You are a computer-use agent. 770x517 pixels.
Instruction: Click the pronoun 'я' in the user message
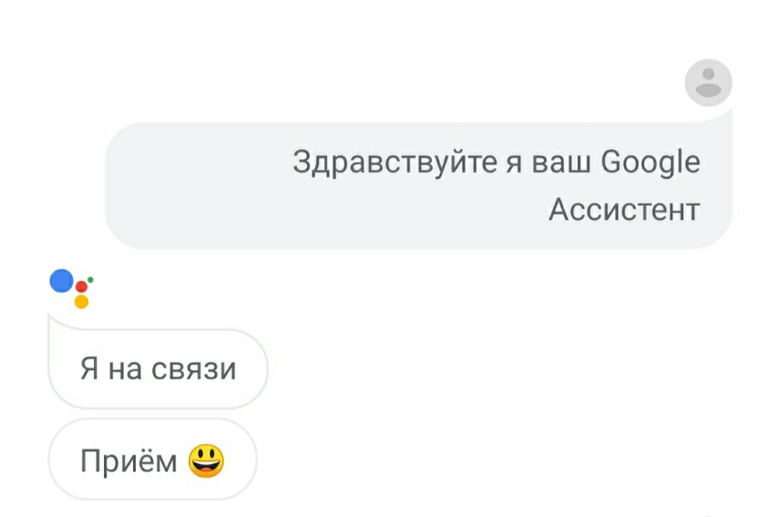(x=515, y=163)
